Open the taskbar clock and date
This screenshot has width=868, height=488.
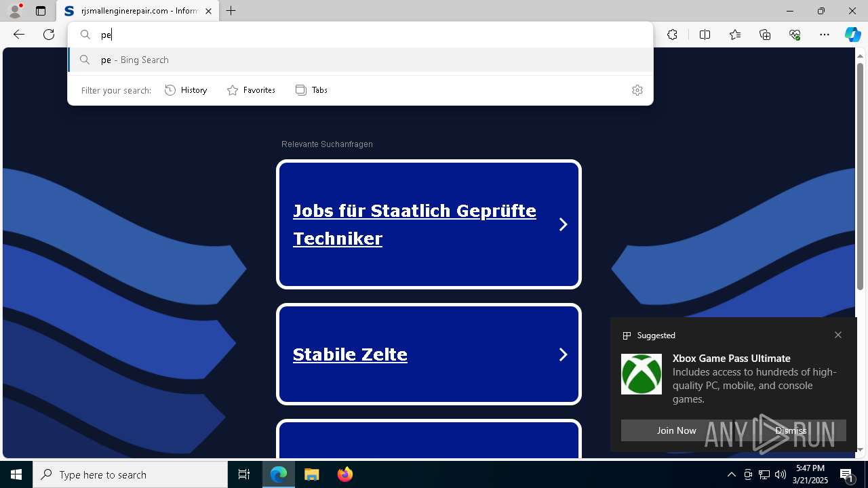pyautogui.click(x=811, y=474)
